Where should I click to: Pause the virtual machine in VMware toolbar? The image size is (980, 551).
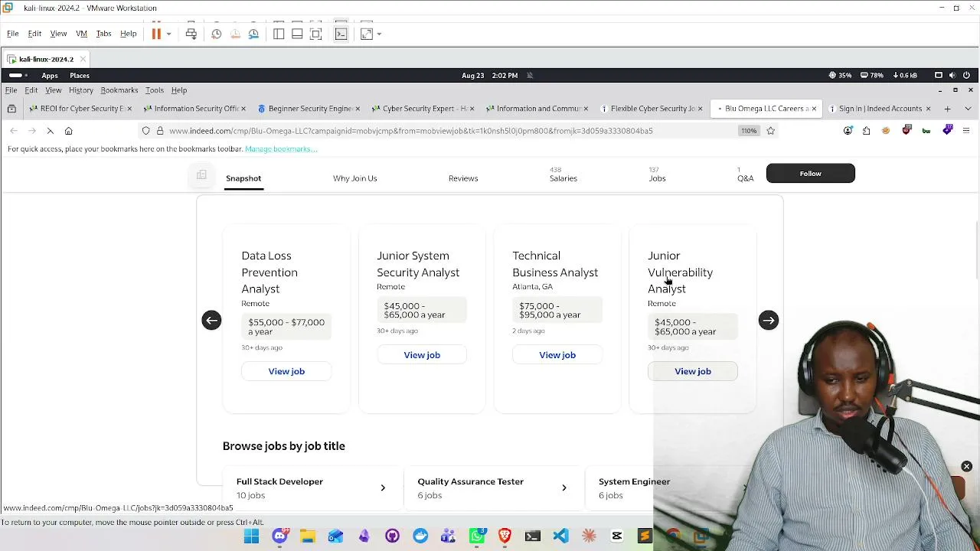click(156, 34)
